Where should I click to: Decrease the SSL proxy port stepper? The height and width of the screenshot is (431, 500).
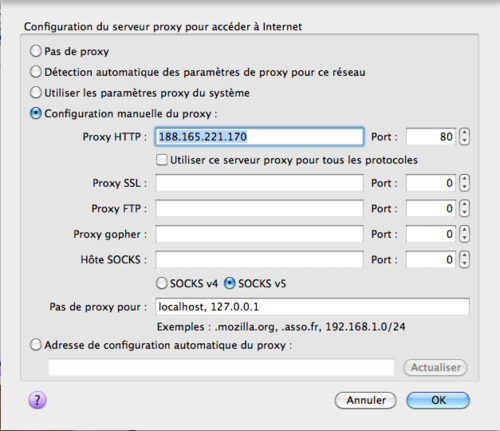click(464, 187)
